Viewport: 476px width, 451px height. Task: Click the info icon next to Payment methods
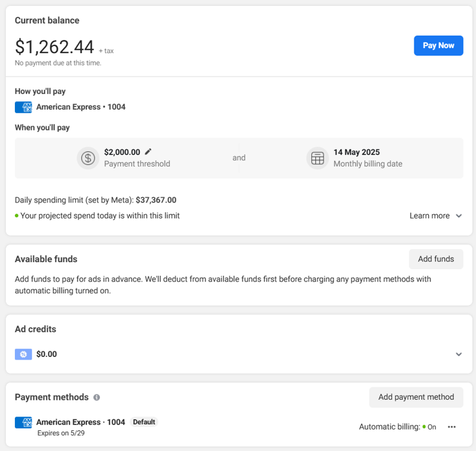click(x=97, y=397)
